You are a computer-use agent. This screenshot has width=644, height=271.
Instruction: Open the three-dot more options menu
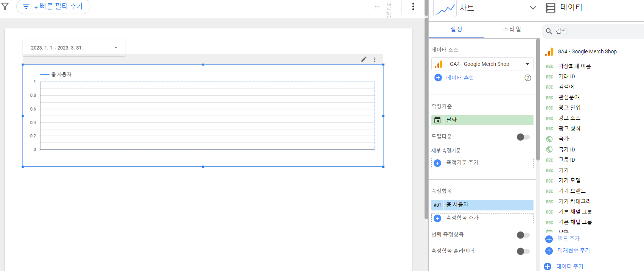tap(413, 6)
